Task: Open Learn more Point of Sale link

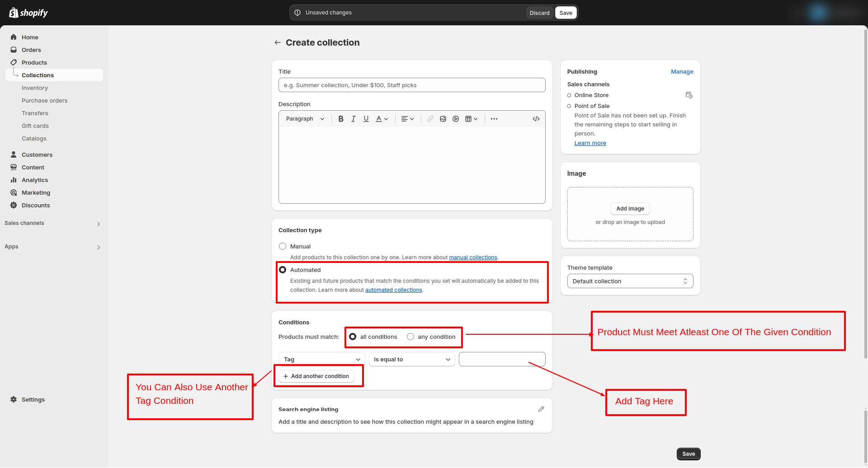Action: [x=590, y=143]
